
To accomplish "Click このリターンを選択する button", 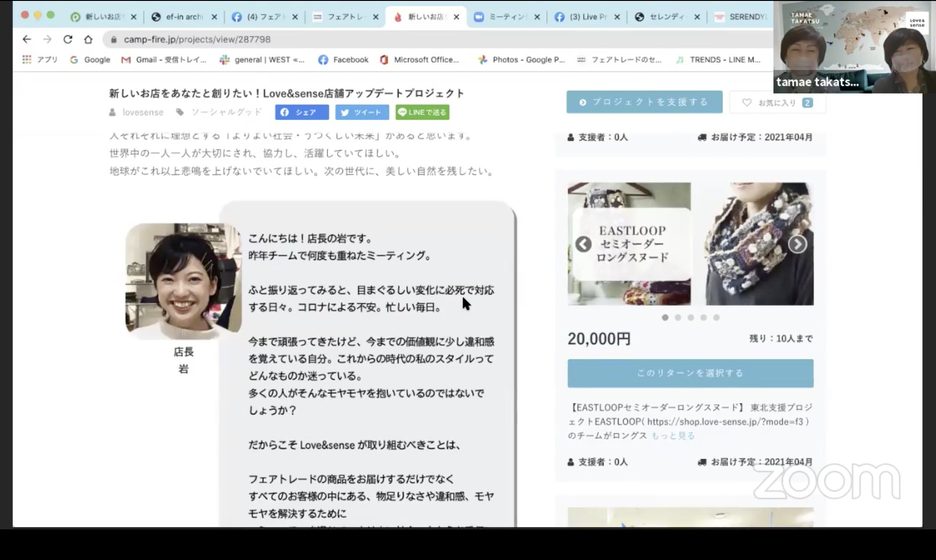I will (690, 373).
